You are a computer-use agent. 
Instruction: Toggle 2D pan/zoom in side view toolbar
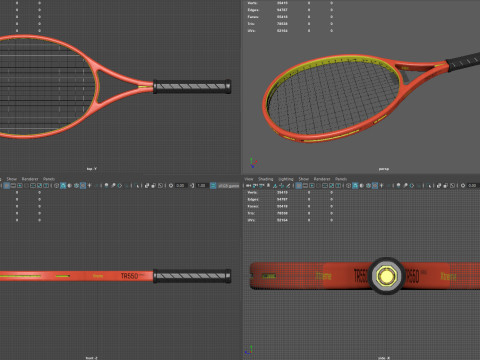tap(281, 185)
